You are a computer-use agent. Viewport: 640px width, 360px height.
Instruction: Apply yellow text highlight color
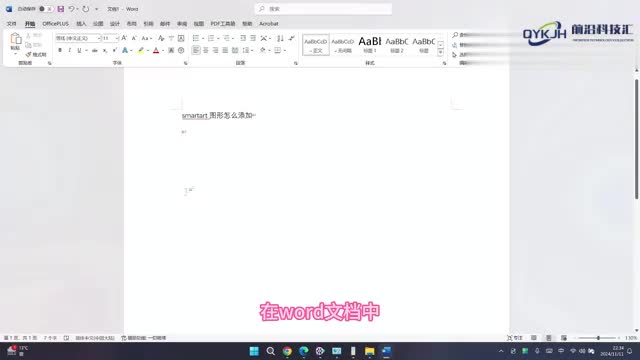[141, 50]
